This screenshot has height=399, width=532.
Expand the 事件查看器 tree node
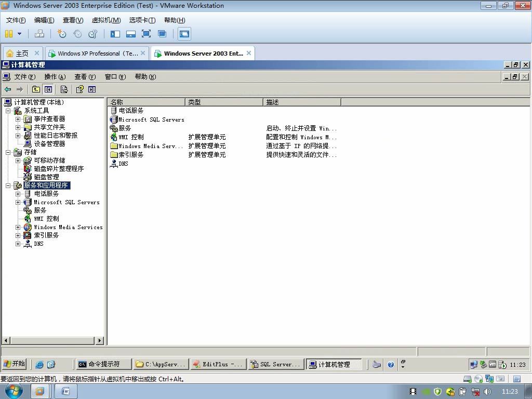(x=18, y=119)
